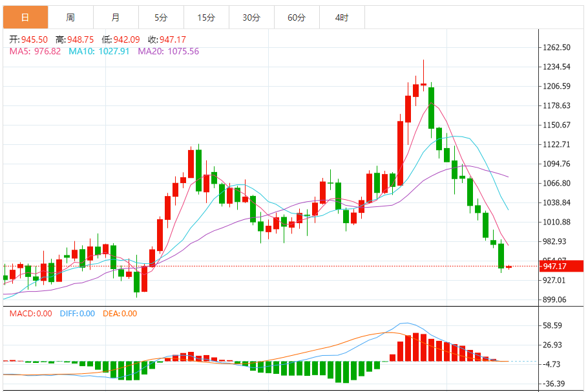Switch to the 周 weekly tab
The height and width of the screenshot is (392, 588).
(70, 17)
